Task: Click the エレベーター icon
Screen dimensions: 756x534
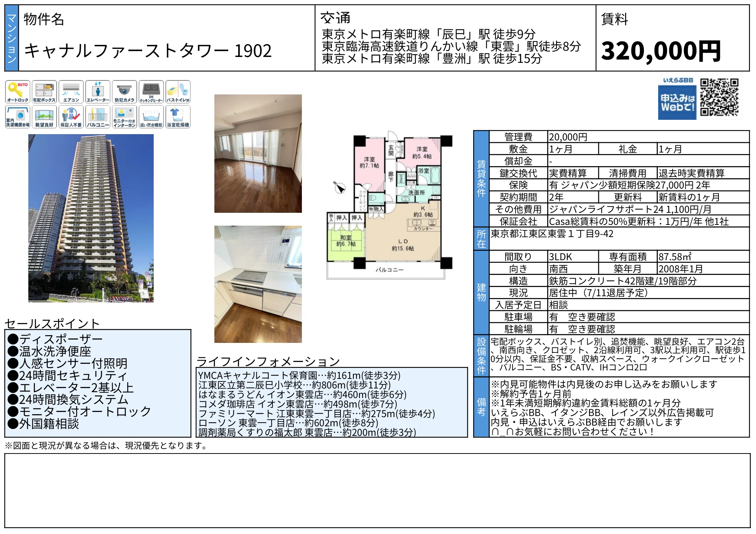Action: tap(98, 92)
